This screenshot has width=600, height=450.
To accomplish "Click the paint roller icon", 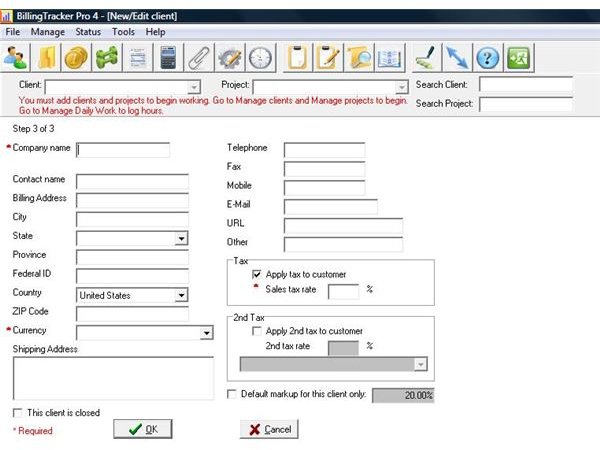I will pos(426,58).
